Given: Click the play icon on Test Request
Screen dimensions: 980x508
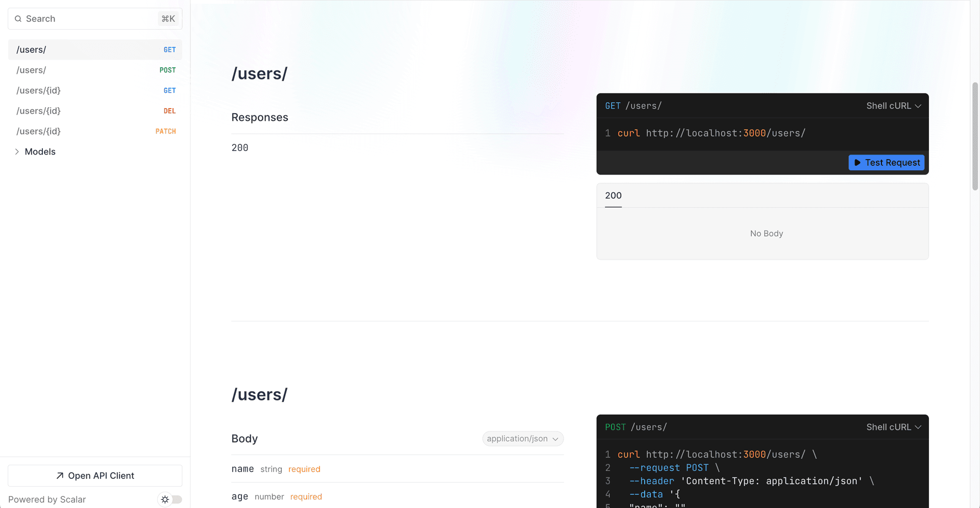Looking at the screenshot, I should pos(859,162).
